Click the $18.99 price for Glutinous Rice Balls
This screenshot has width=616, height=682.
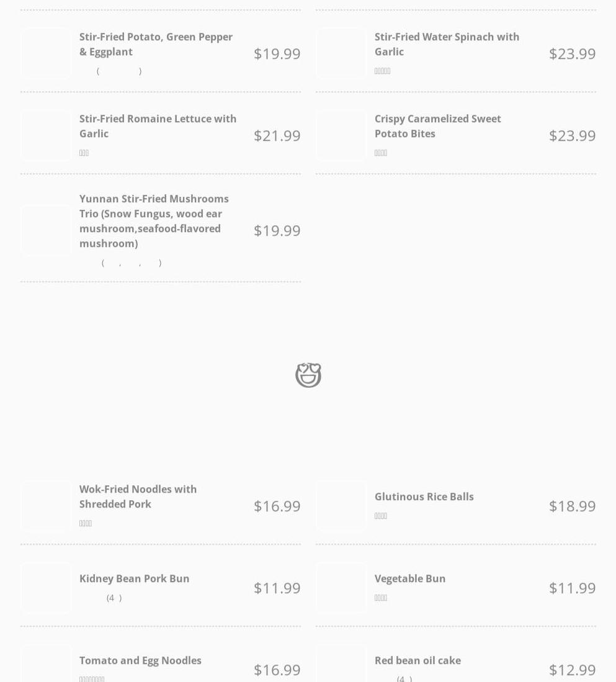572,506
